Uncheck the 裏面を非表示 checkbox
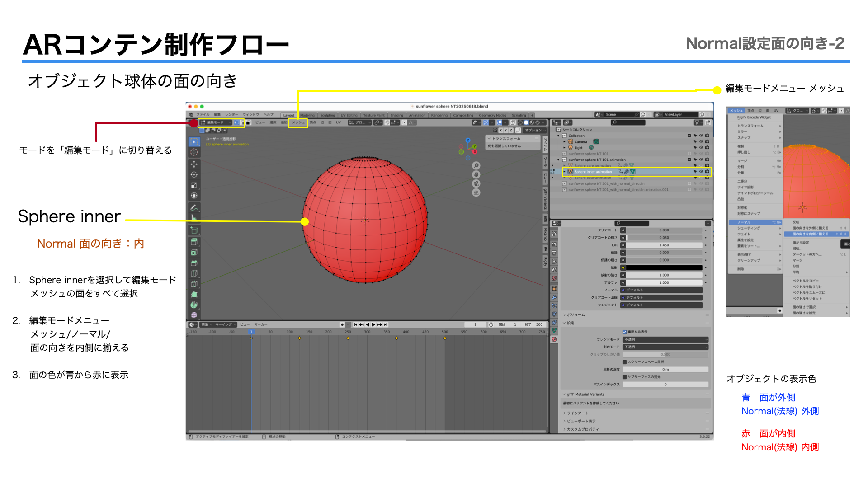This screenshot has height=488, width=868. 625,332
